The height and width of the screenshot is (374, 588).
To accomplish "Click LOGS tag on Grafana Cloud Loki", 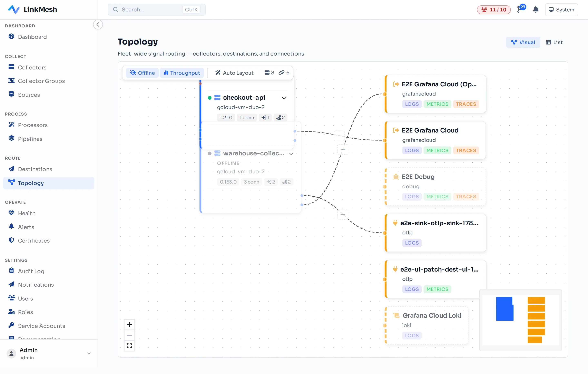I will click(412, 335).
